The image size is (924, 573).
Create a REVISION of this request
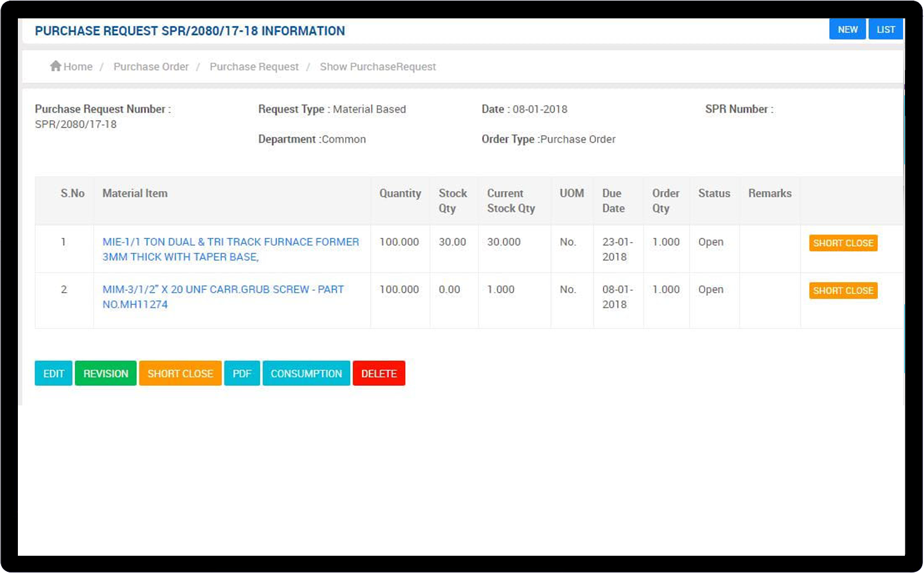(105, 373)
